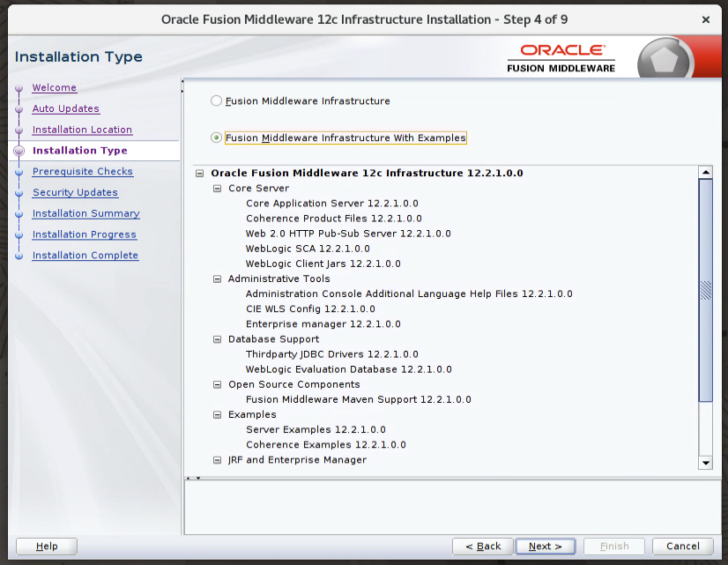Select Web 2.0 HTTP Pub-Sub Server row

348,234
